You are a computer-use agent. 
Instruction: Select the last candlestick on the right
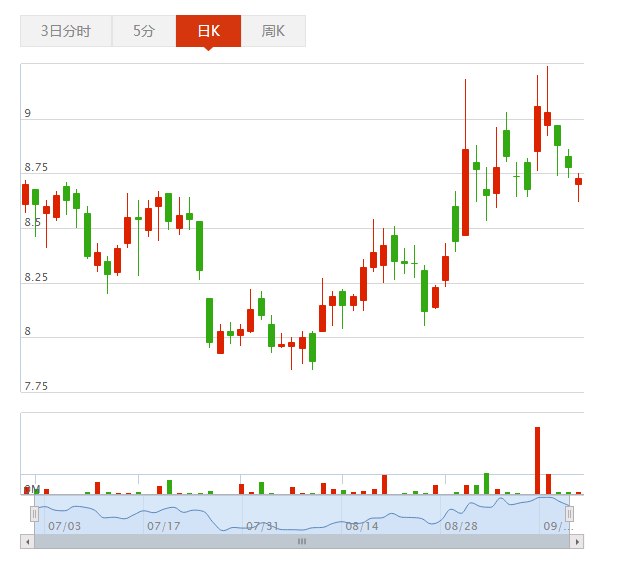(578, 181)
